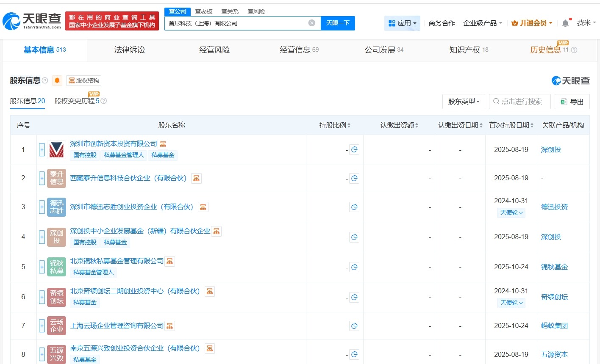Switch to the 法律诉讼 tab
Screen dimensions: 600x364
(x=129, y=50)
